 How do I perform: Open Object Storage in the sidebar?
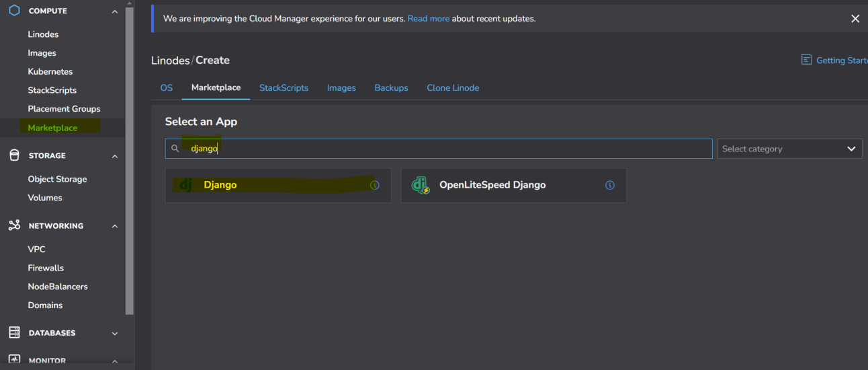tap(57, 179)
